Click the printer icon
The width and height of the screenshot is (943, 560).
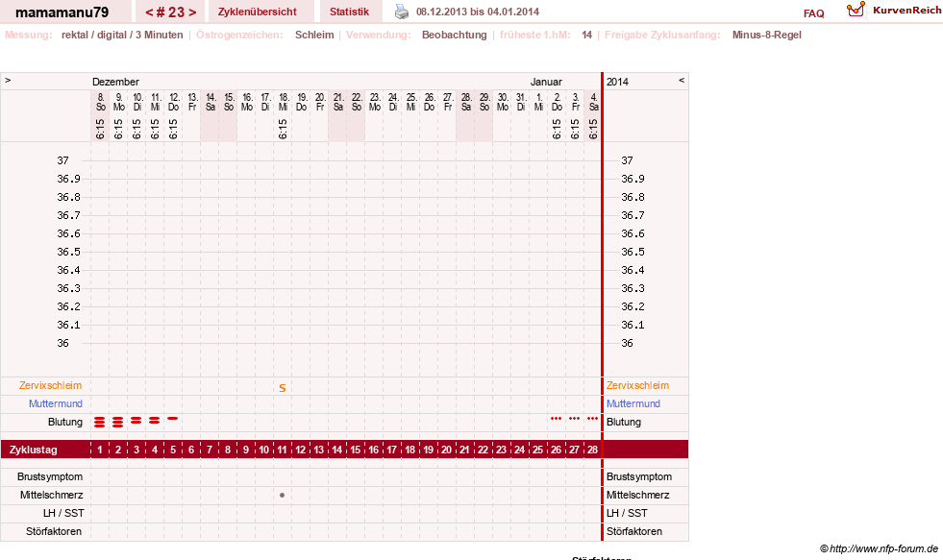(402, 12)
